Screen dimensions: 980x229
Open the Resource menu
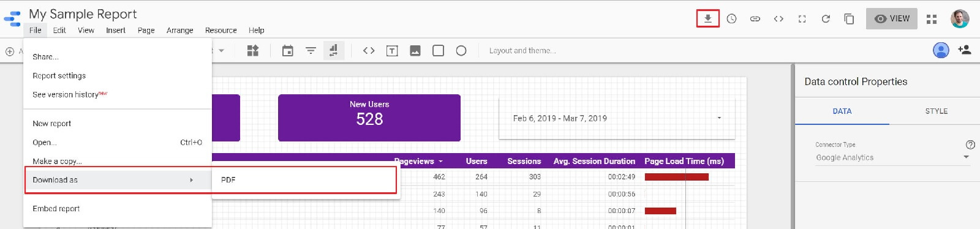coord(221,30)
